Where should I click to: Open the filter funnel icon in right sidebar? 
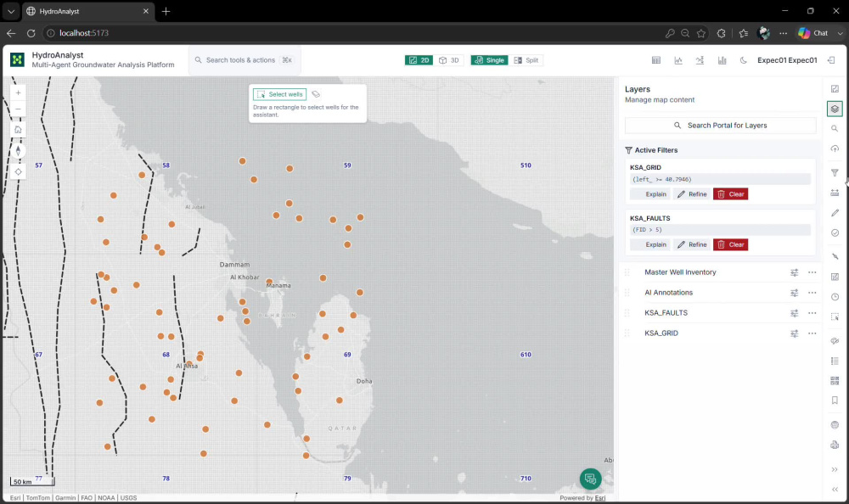[835, 173]
